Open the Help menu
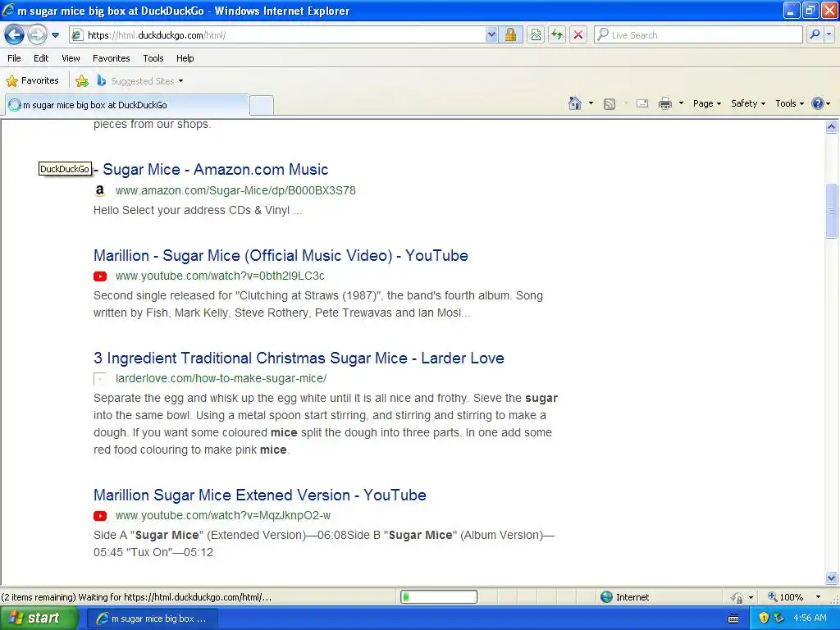 click(x=185, y=58)
